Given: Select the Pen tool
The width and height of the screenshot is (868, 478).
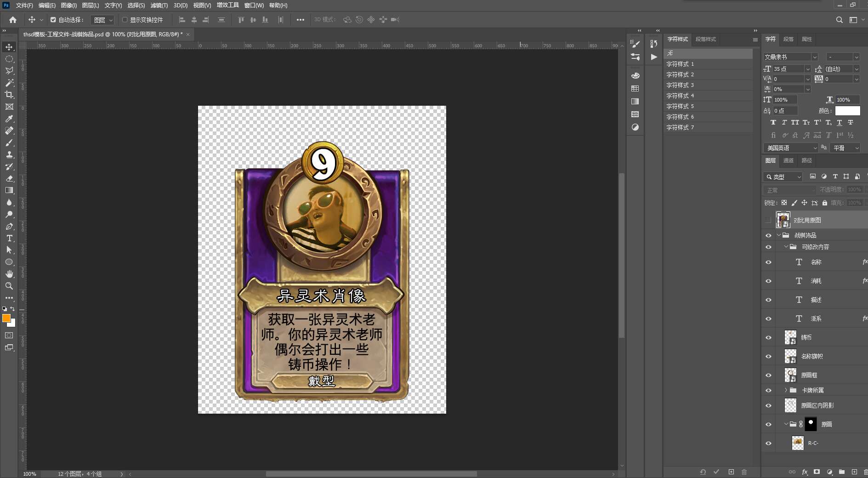Looking at the screenshot, I should pos(9,226).
